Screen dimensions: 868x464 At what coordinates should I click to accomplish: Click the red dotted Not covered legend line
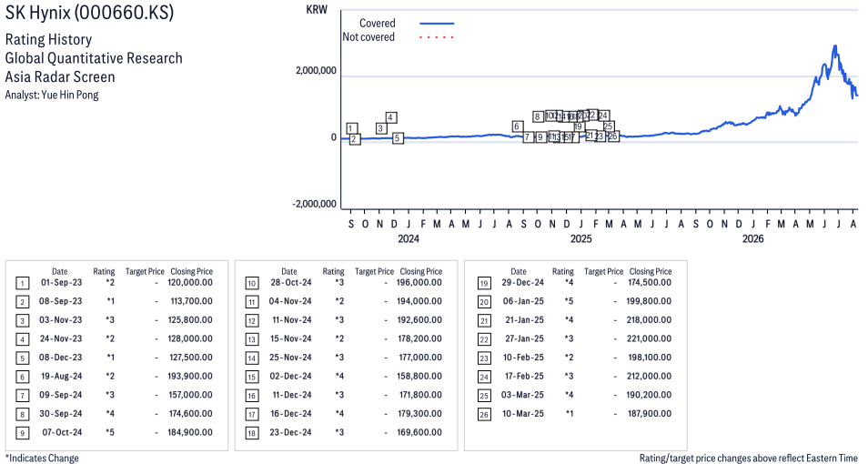[x=437, y=37]
